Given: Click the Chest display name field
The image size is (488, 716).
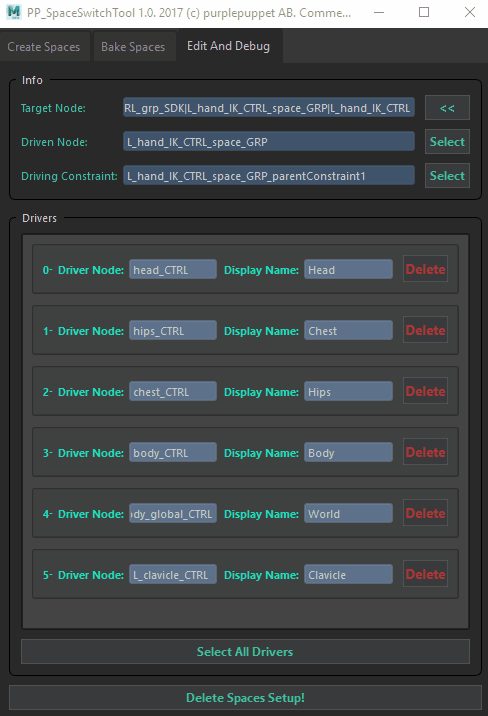Looking at the screenshot, I should [348, 331].
